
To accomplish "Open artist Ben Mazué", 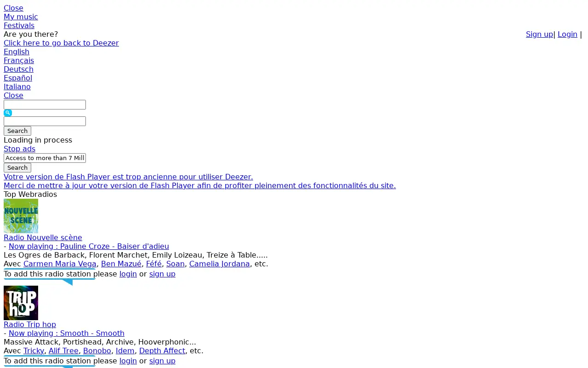I will pos(121,264).
